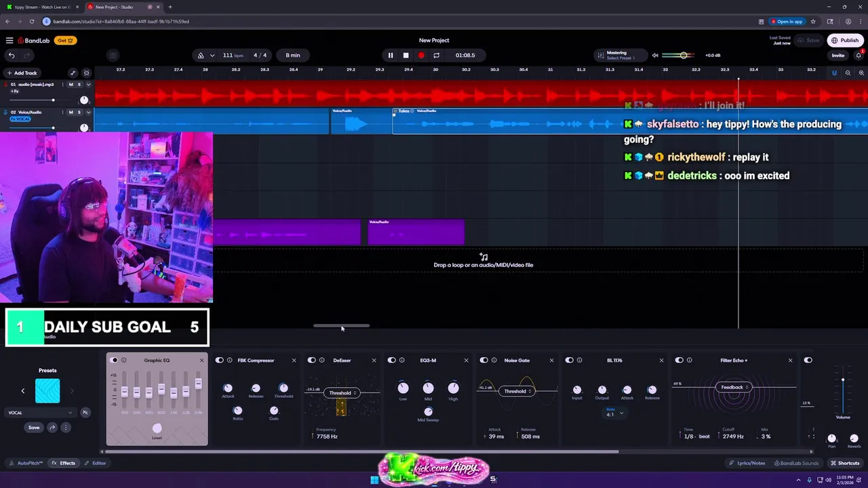Screen dimensions: 868x488
Task: Adjust track 01 volume slider
Action: click(x=32, y=100)
